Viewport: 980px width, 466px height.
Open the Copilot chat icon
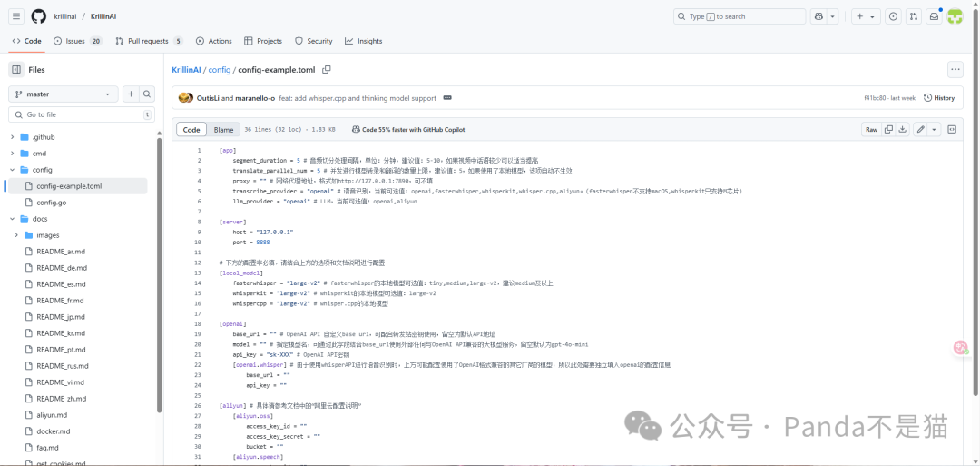pos(818,16)
